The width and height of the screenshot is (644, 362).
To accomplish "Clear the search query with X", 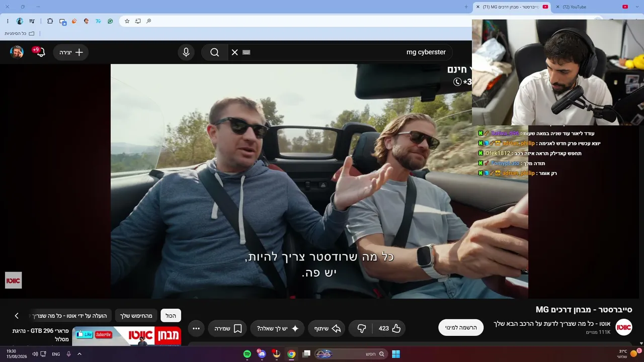I will tap(234, 52).
